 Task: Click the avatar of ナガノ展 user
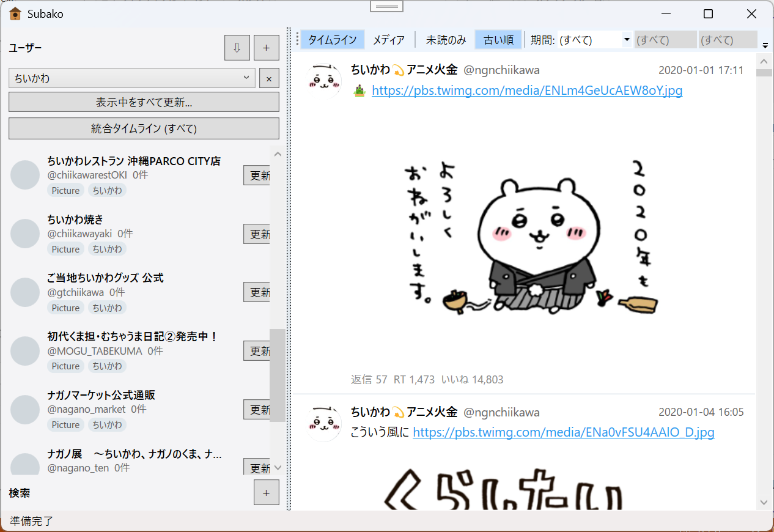25,465
